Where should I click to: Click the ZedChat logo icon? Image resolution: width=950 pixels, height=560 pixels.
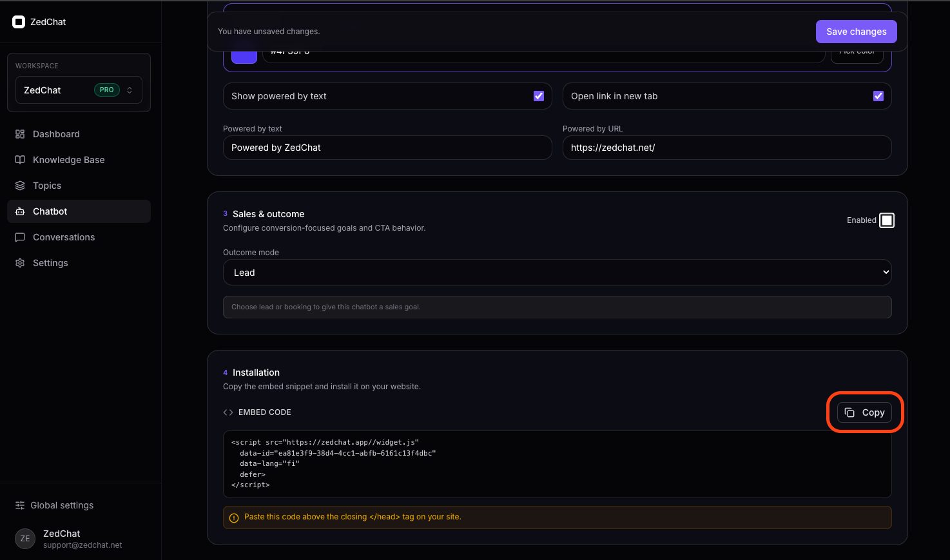pyautogui.click(x=19, y=21)
